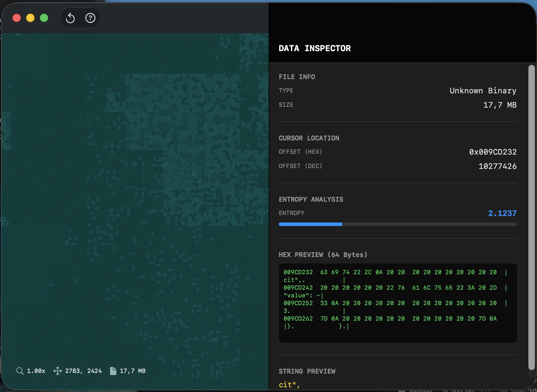
Task: Click the zoom level 1.00x value
Action: [x=36, y=371]
